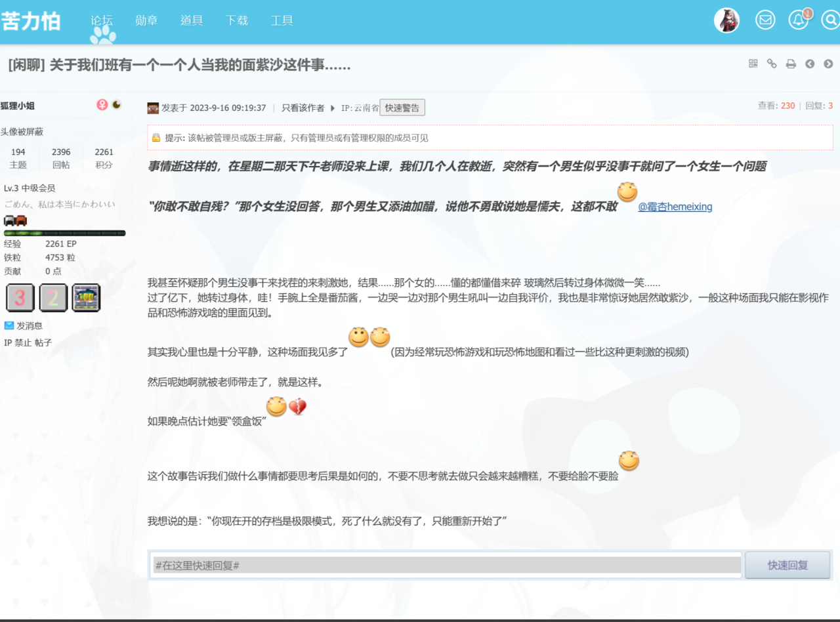Go to previous thread arrow
840x622 pixels.
coord(810,64)
